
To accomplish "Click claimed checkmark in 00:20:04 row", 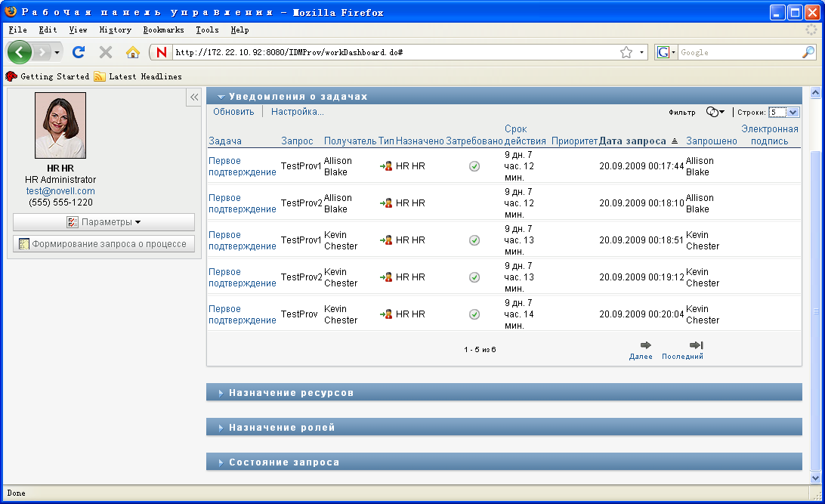I will tap(474, 314).
